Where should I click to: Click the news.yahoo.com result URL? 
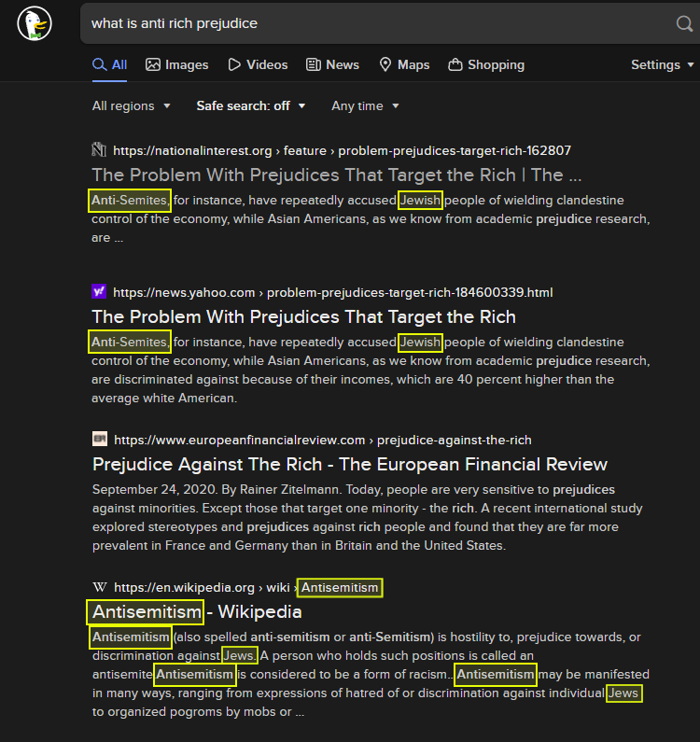coord(333,292)
